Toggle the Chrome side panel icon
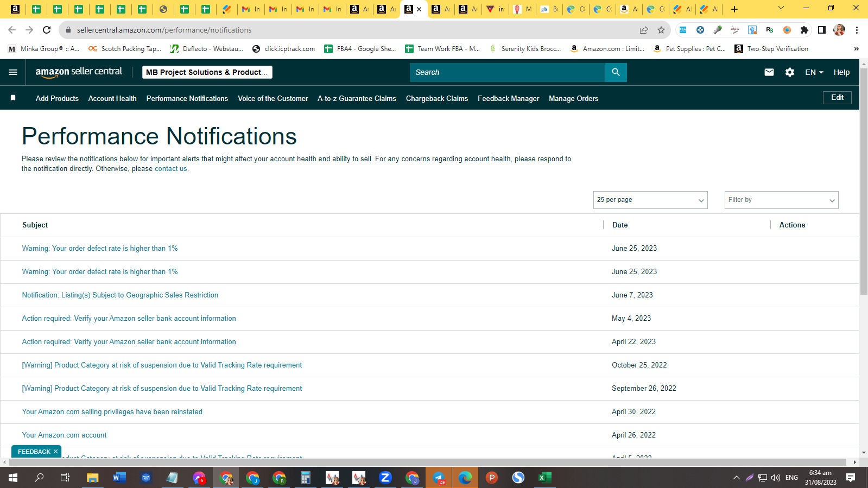Image resolution: width=868 pixels, height=488 pixels. (x=822, y=30)
